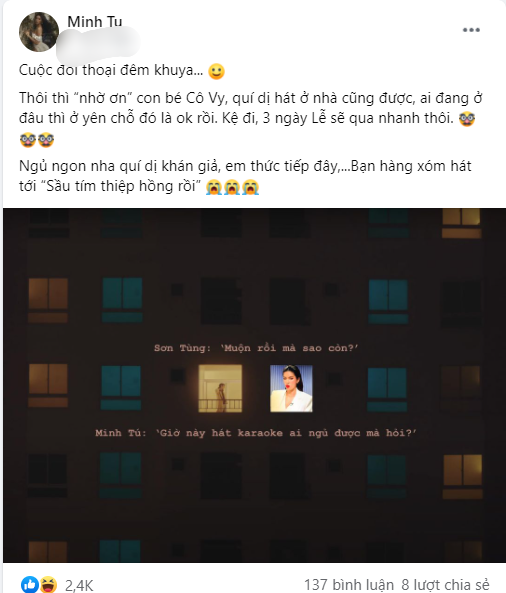
Task: Click the Sơn Tùng quote caption text
Action: coord(256,348)
